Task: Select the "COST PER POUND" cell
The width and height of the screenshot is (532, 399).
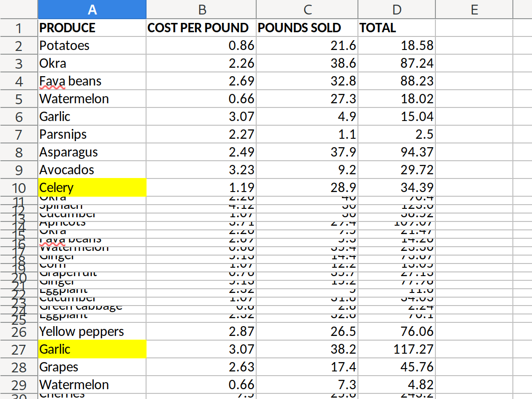Action: [201, 28]
